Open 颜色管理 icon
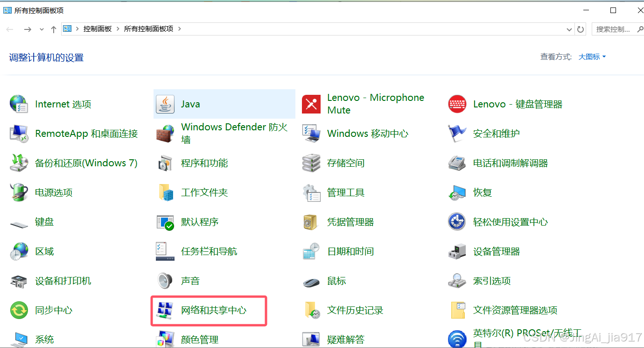The image size is (644, 348). (165, 339)
